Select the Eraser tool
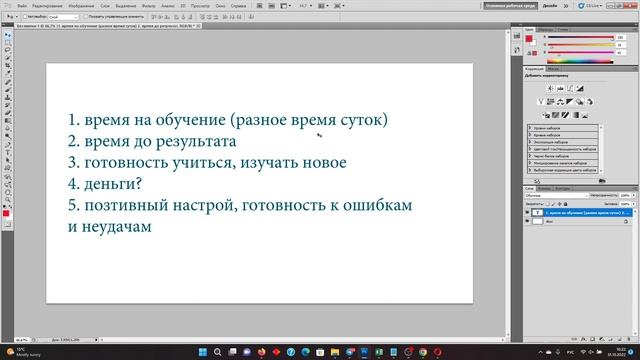Viewport: 640px width, 360px height. 7,114
